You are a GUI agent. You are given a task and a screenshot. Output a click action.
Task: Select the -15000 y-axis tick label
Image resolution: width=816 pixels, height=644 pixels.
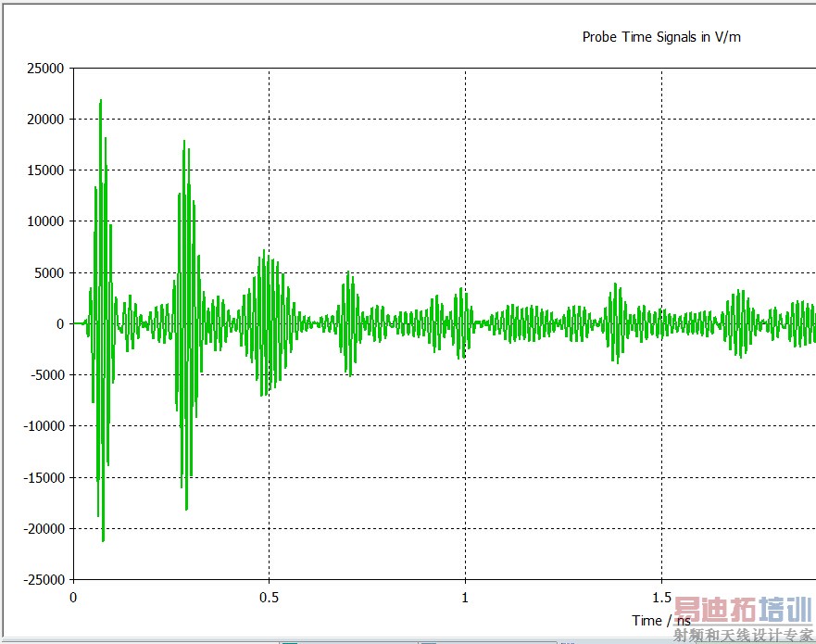point(44,477)
